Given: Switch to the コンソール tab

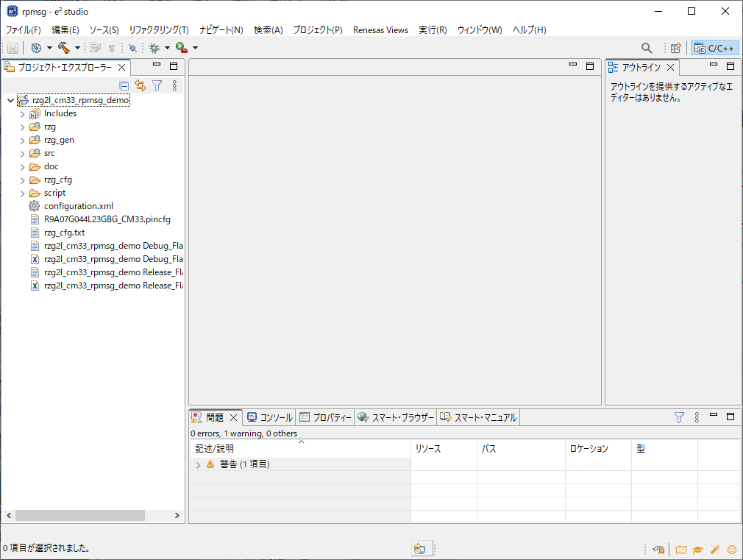Looking at the screenshot, I should (x=270, y=417).
